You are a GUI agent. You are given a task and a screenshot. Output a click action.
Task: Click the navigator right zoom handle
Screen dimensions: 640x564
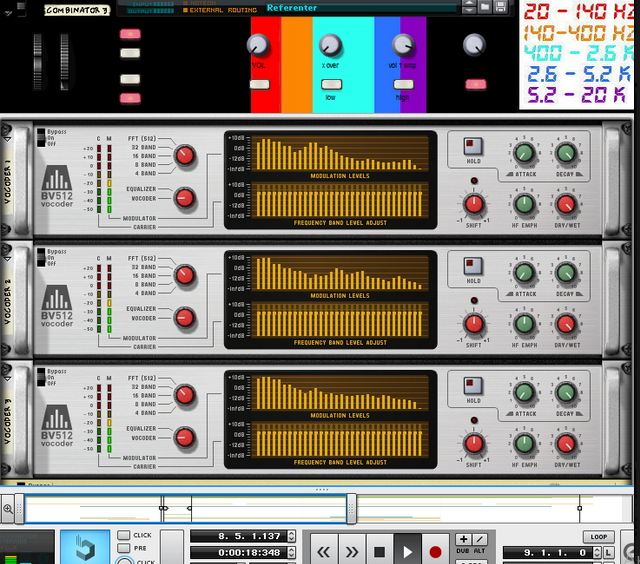(x=351, y=508)
